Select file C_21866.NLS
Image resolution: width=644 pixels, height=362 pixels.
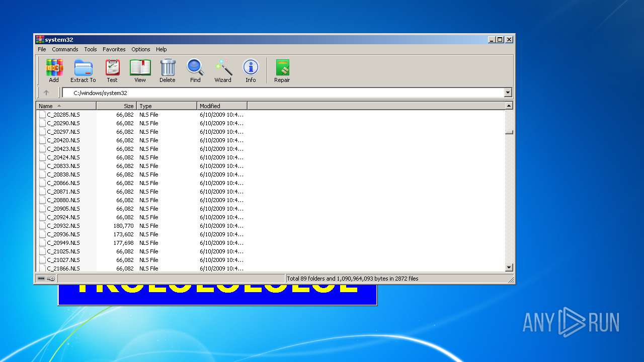63,268
